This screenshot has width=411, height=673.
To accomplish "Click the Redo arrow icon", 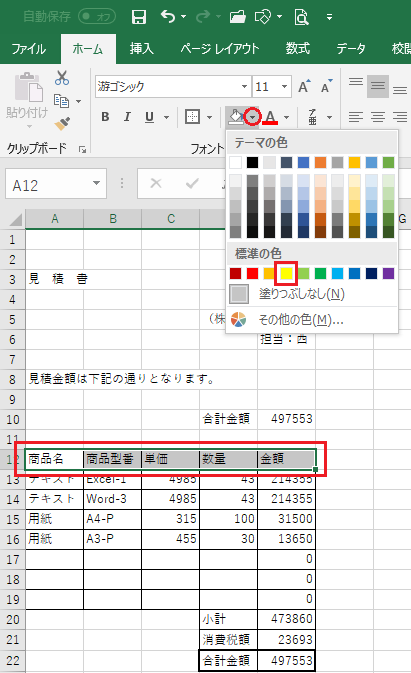I will click(x=202, y=17).
